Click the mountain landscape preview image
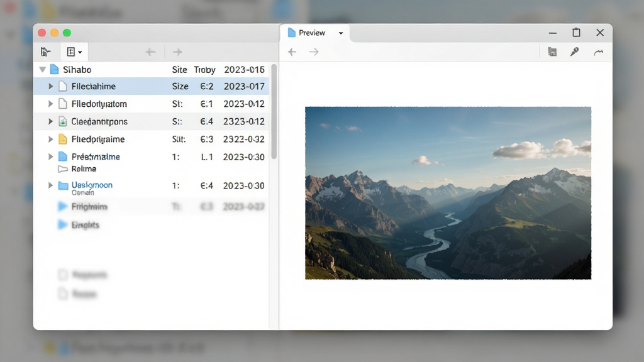The height and width of the screenshot is (362, 644). click(448, 193)
